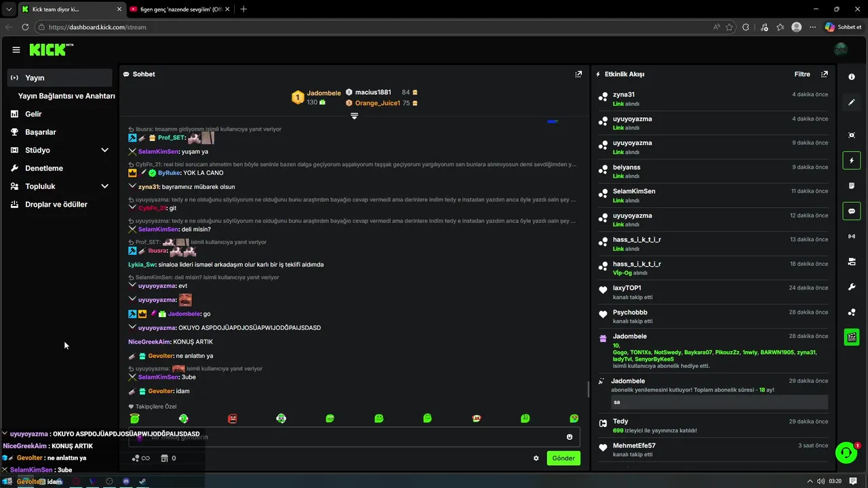Click belyanss entry in activity feed
The width and height of the screenshot is (868, 488).
[713, 171]
